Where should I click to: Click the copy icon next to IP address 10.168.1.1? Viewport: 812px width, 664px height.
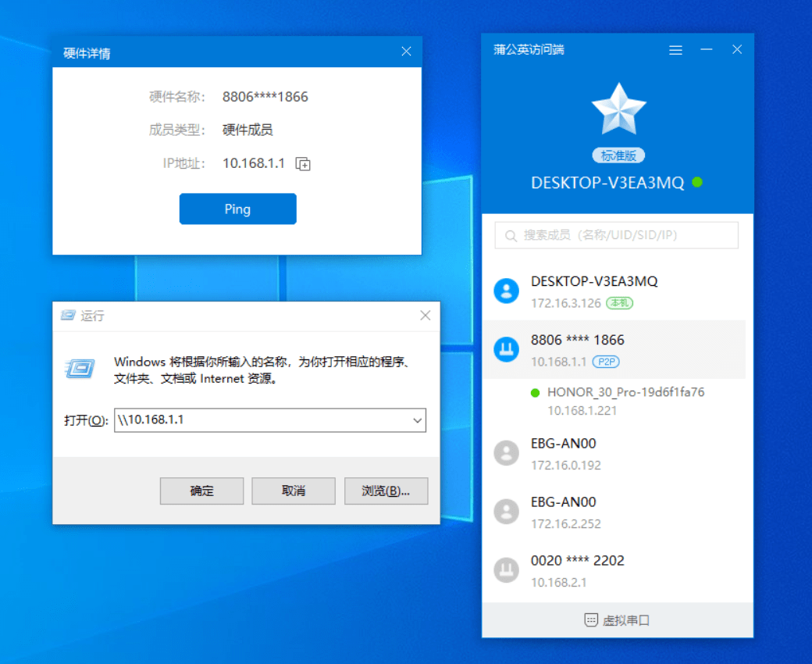(303, 164)
